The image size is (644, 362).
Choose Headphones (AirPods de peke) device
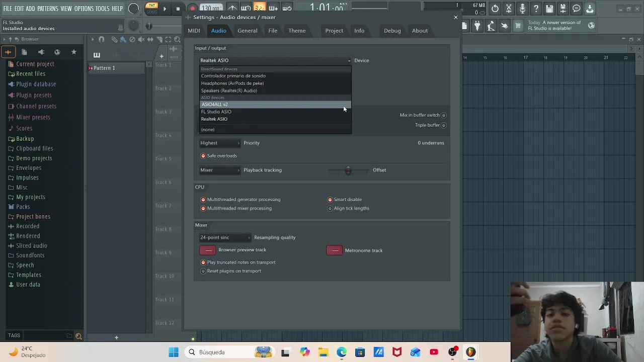tap(275, 83)
